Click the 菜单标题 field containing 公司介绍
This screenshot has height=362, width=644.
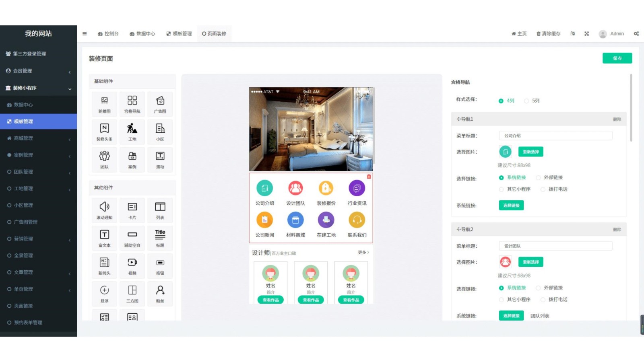coord(555,136)
